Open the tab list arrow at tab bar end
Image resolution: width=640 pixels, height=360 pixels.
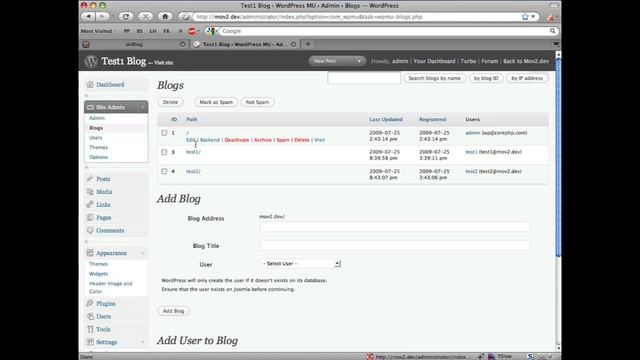(556, 44)
